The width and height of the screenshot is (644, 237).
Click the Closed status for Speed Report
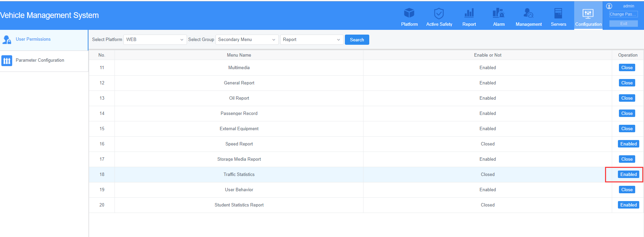tap(487, 144)
